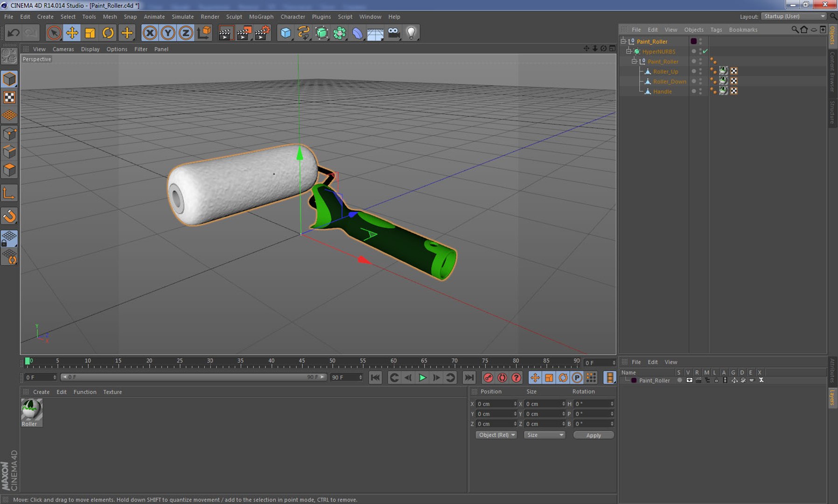Play the animation forward
Screen dimensions: 838x504
point(422,378)
